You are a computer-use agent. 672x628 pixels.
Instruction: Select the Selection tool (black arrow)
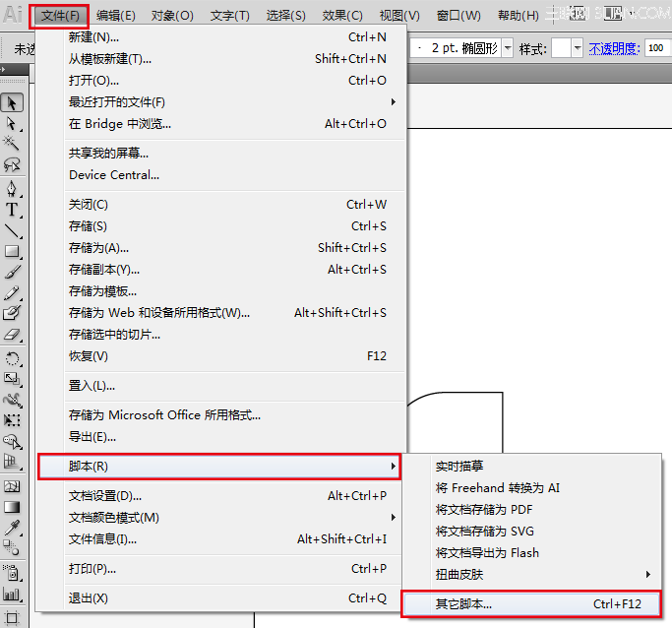[12, 103]
